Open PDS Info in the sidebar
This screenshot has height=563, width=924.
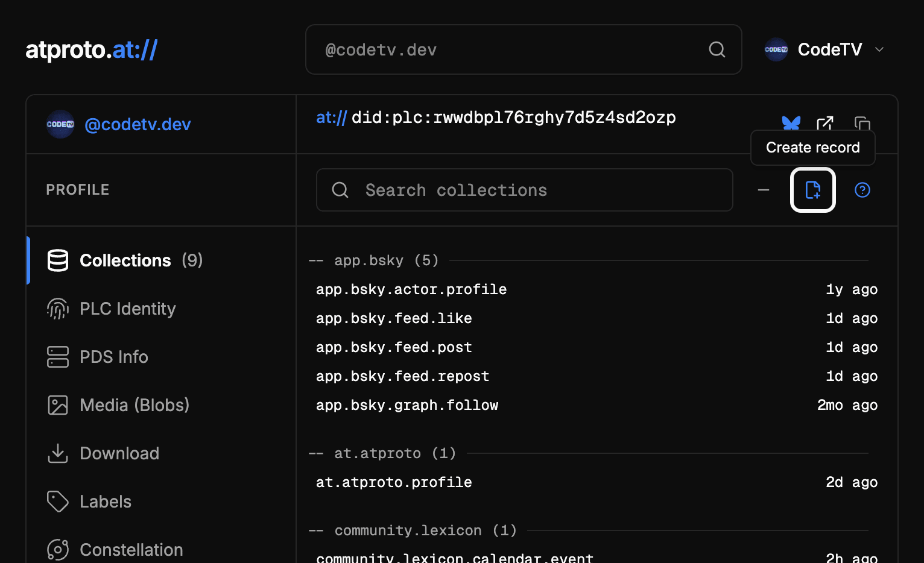point(161,357)
